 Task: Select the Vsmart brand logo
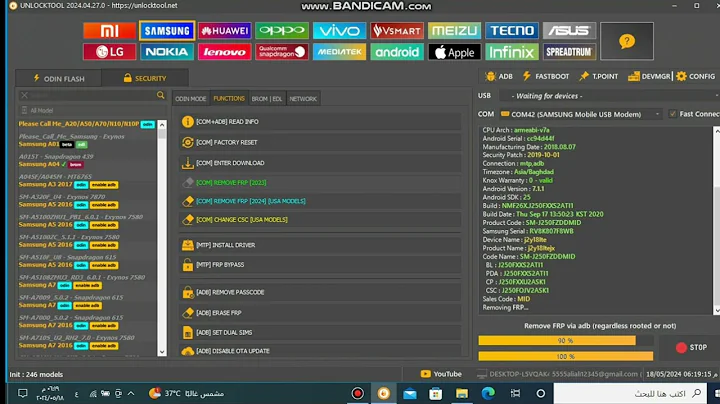(397, 31)
